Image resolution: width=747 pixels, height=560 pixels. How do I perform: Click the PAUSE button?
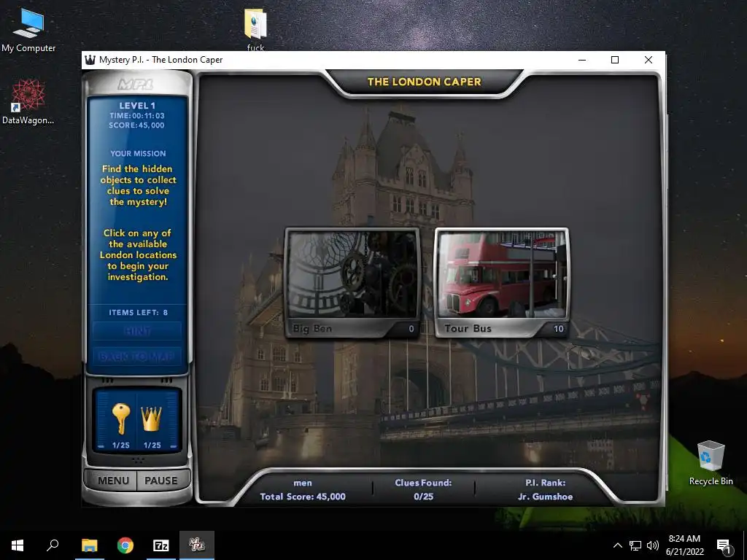(x=161, y=481)
